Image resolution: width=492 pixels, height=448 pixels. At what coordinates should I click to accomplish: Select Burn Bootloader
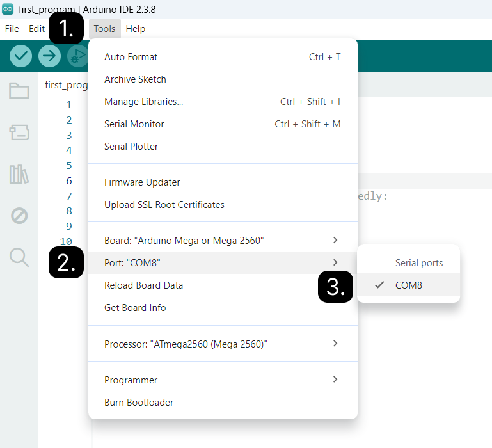click(x=223, y=403)
